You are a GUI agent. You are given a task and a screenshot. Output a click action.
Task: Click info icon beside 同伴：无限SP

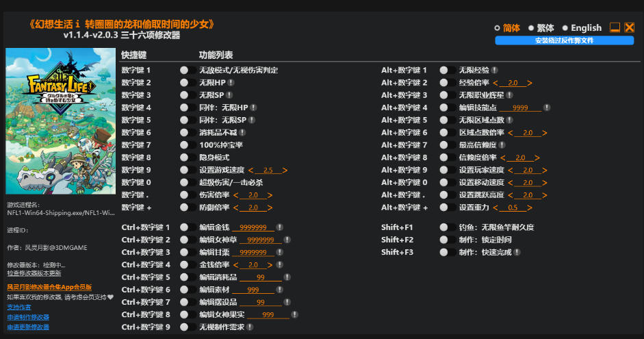252,120
